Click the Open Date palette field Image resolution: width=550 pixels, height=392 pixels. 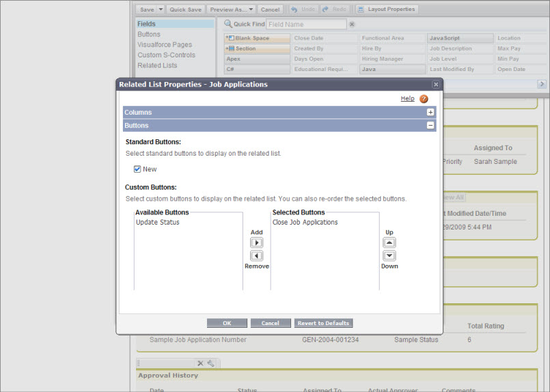(x=522, y=69)
